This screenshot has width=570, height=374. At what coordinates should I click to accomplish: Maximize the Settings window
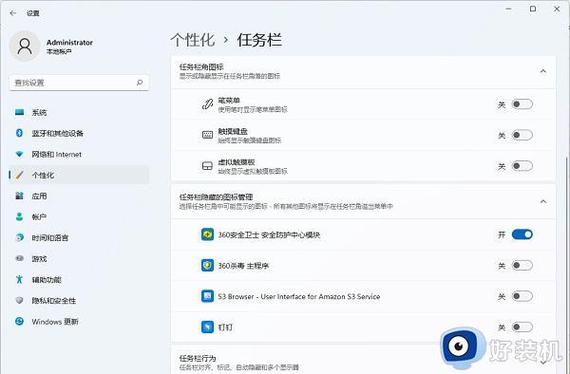[x=533, y=9]
